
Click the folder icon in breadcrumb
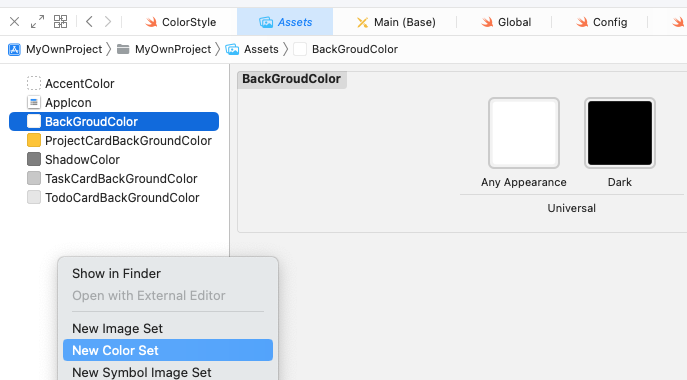click(123, 49)
